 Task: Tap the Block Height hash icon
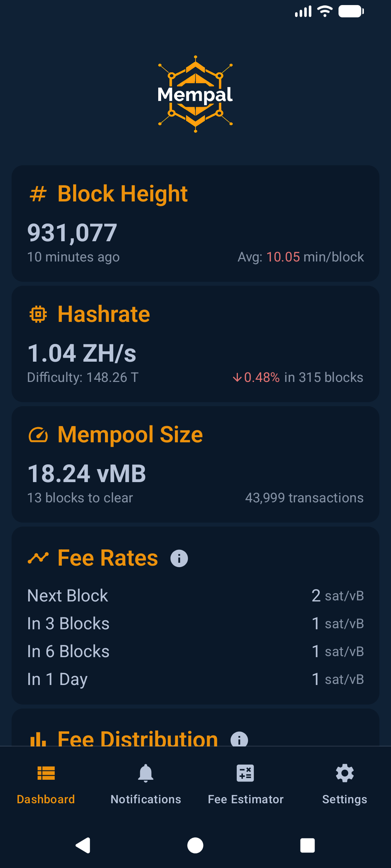(38, 193)
